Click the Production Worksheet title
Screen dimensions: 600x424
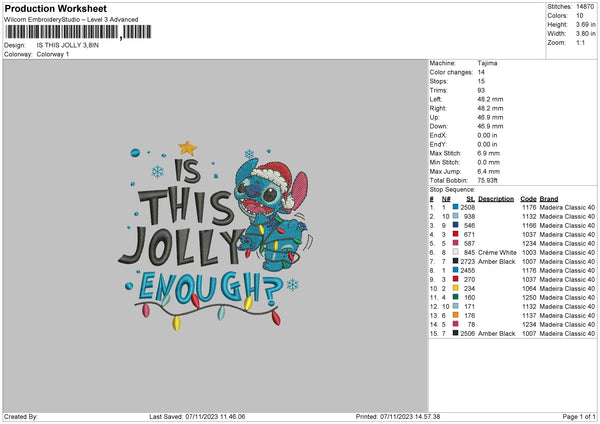[x=55, y=8]
